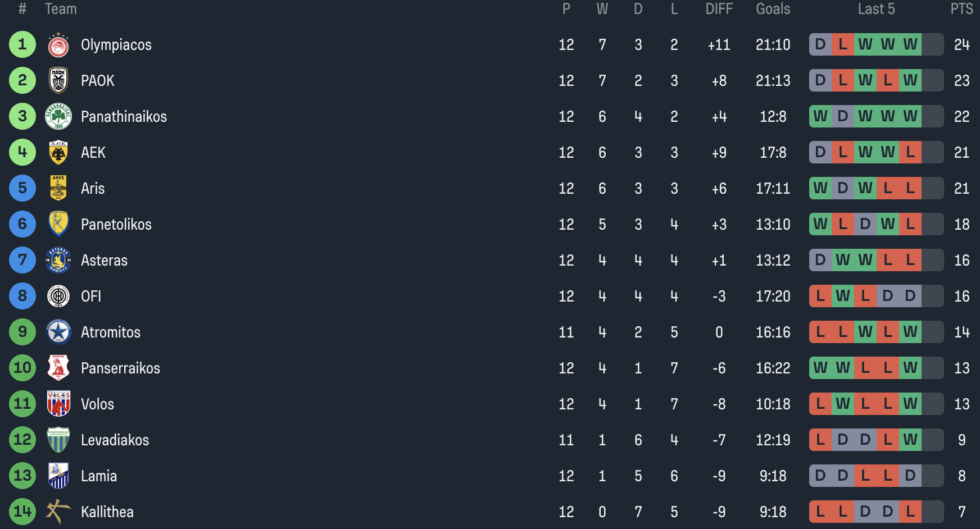Click the Atromitos star crest icon

pyautogui.click(x=58, y=332)
